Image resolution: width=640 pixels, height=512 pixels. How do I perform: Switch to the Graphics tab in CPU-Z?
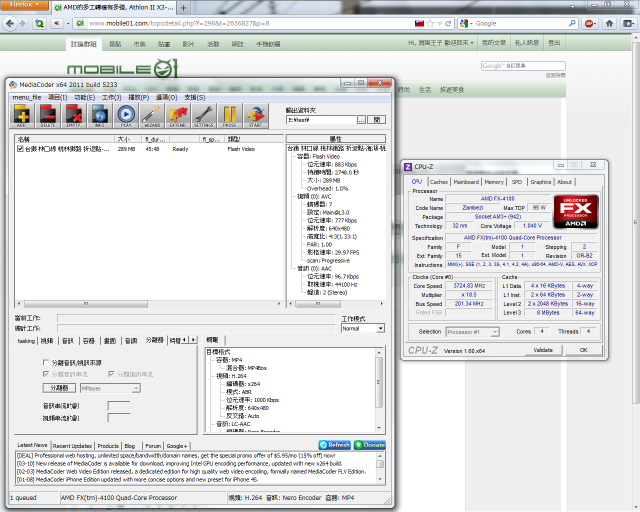(540, 182)
